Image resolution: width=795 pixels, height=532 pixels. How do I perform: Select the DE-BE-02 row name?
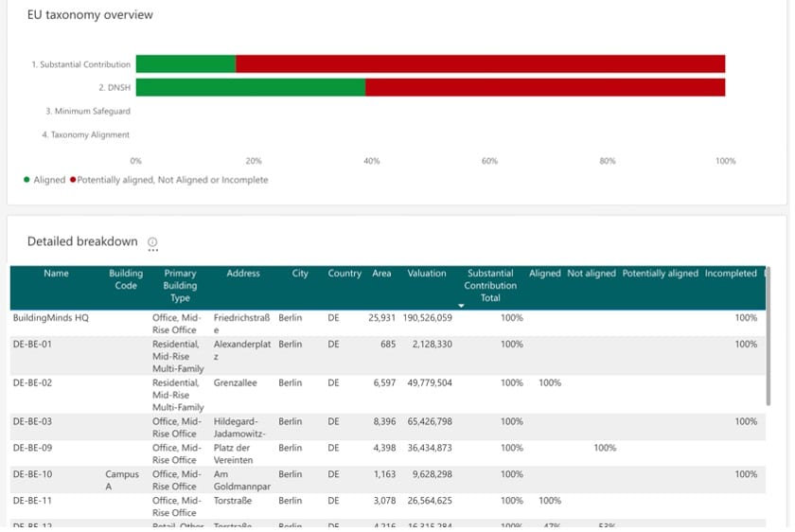32,382
